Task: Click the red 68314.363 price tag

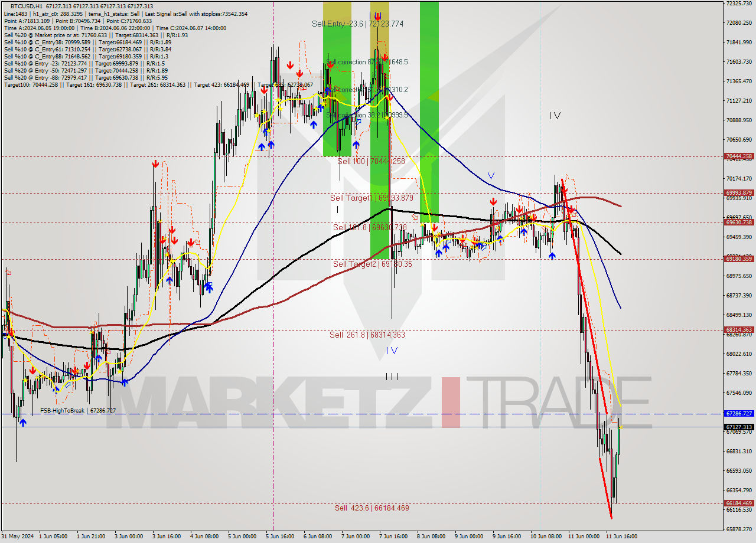Action: click(x=738, y=330)
